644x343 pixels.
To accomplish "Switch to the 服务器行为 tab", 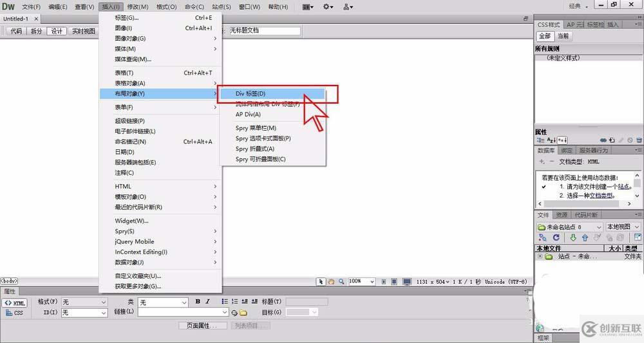I will tap(593, 151).
